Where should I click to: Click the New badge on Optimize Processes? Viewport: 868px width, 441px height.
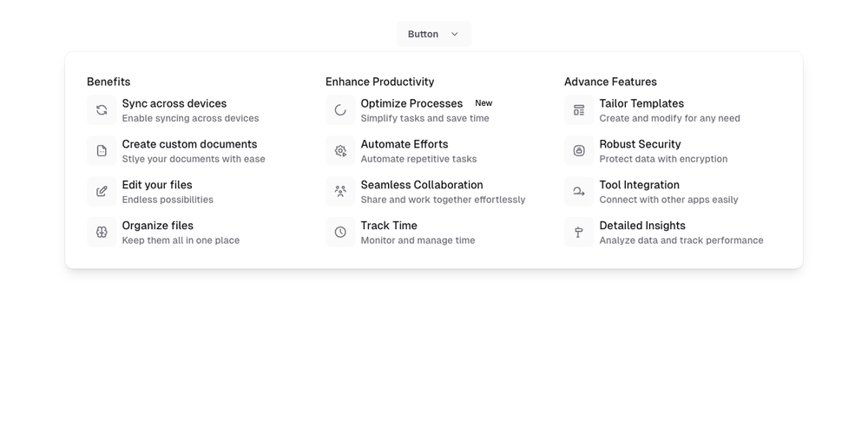(x=483, y=103)
